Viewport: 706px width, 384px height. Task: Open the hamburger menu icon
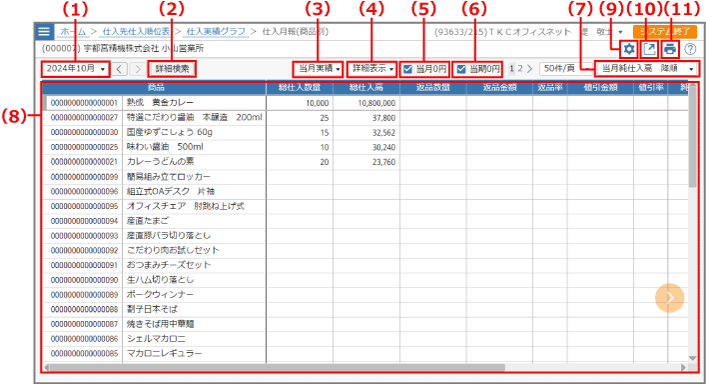(44, 32)
